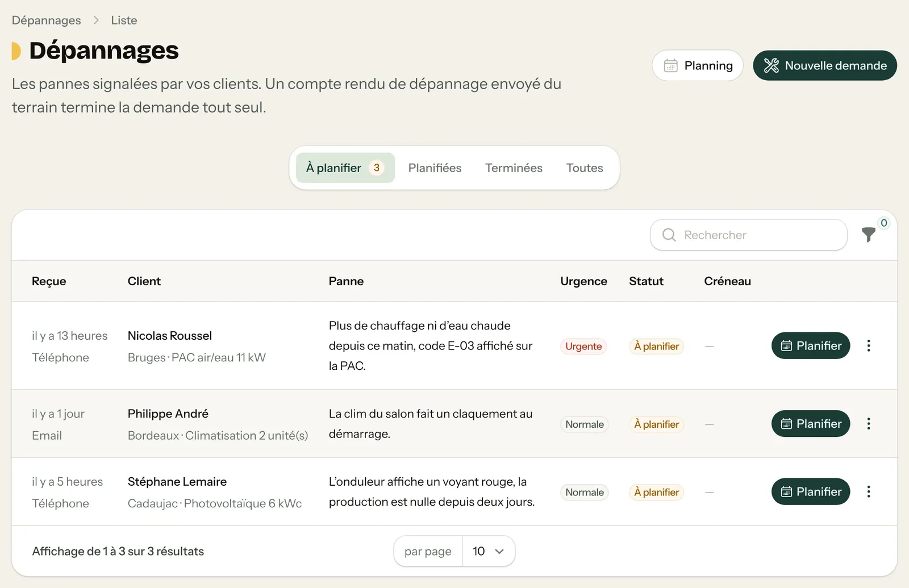Viewport: 909px width, 588px height.
Task: Click the onduleur voyant rouge description
Action: click(x=432, y=491)
